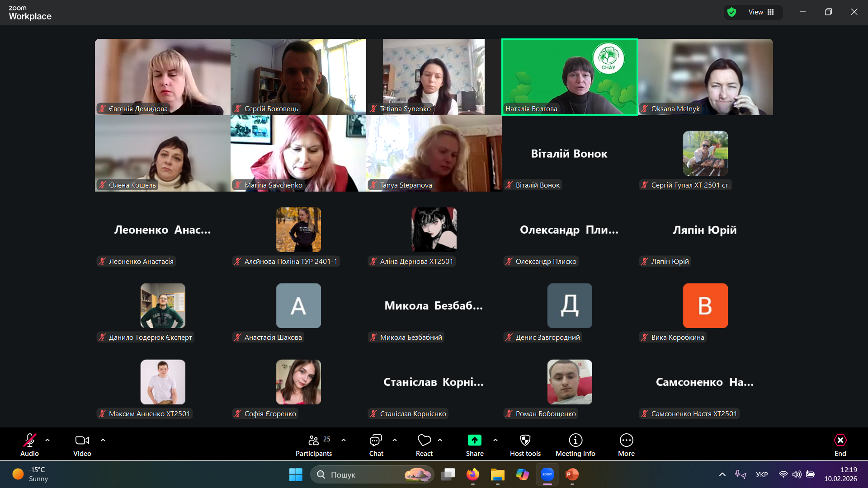Open Meeting info icon
Viewport: 868px width, 488px height.
coord(575,440)
